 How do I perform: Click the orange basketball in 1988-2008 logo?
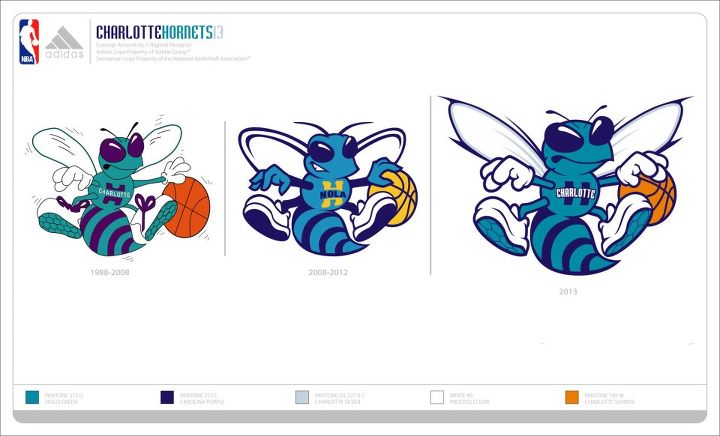pos(188,207)
